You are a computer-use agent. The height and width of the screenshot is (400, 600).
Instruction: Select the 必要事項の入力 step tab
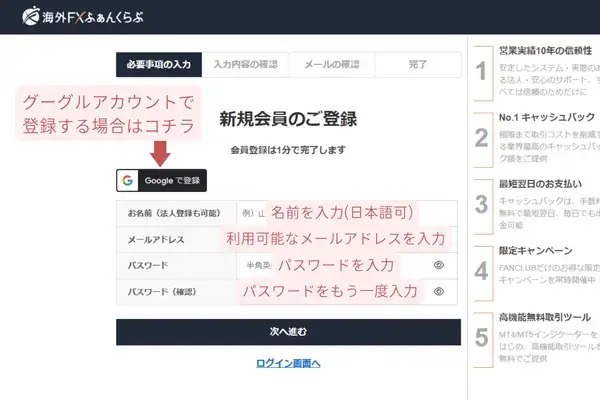(159, 64)
